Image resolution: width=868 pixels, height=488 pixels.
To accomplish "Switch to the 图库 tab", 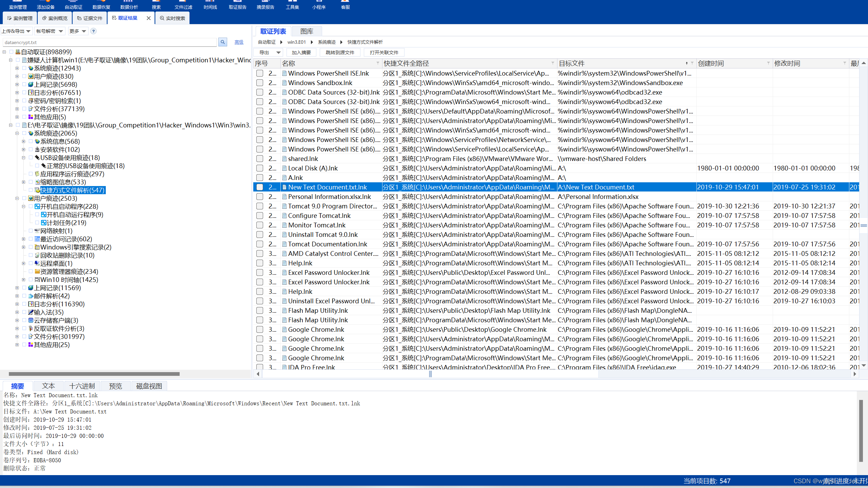I will [307, 31].
